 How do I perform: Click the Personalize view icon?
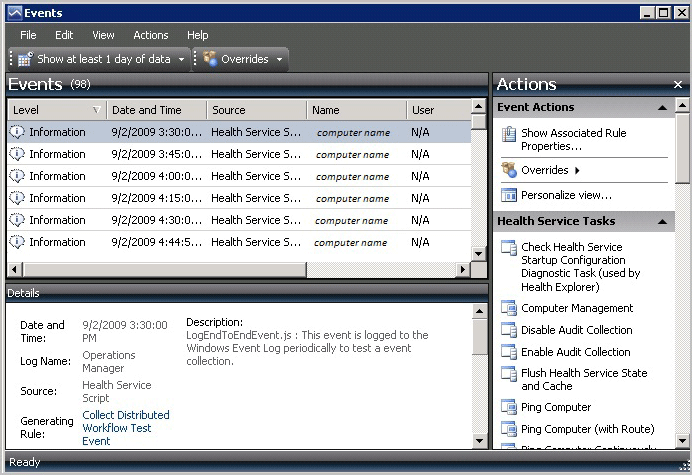(509, 195)
